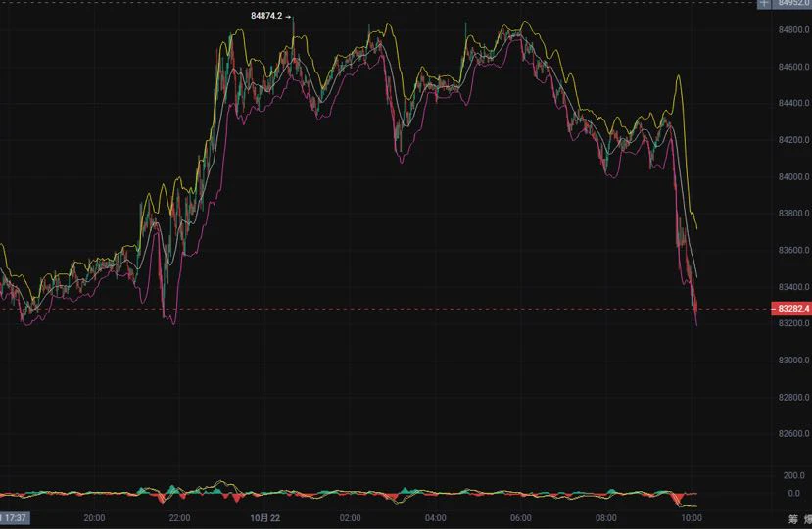Click the 84200.0 price axis label
Image resolution: width=812 pixels, height=529 pixels.
click(x=793, y=140)
